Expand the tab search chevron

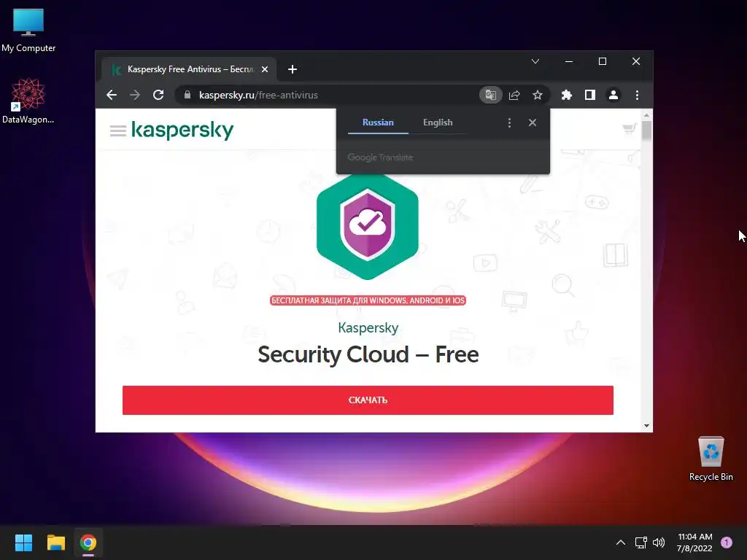(x=535, y=61)
